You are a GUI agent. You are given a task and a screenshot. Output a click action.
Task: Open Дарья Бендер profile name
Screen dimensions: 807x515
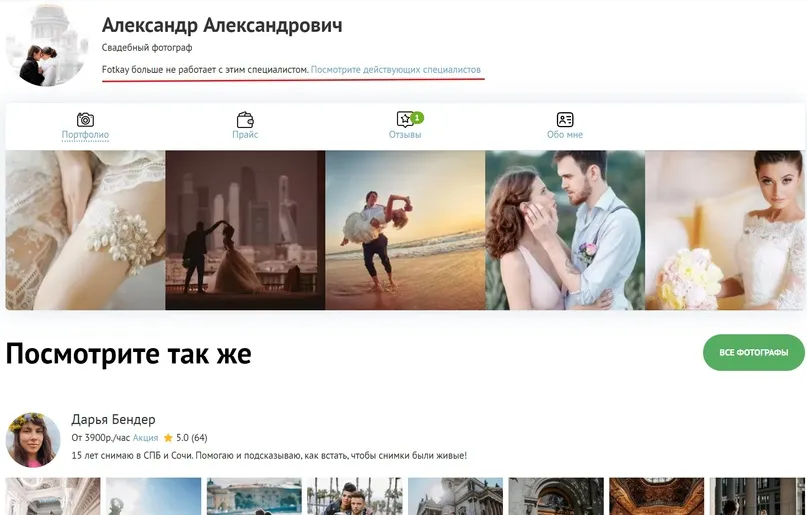click(113, 420)
